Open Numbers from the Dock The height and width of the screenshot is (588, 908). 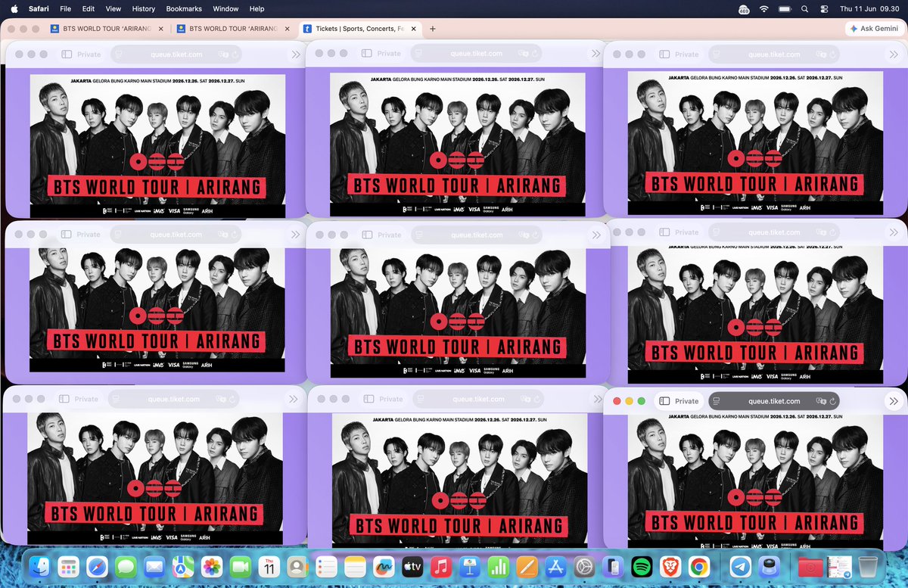pos(497,566)
